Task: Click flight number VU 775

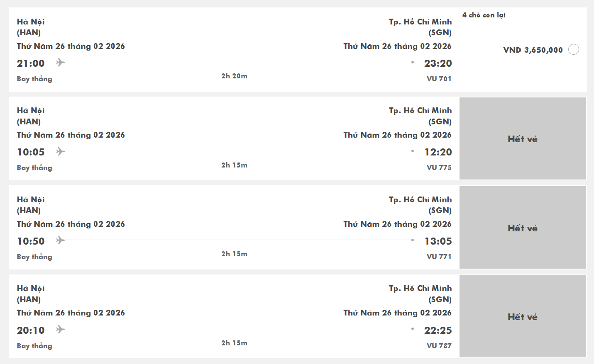Action: (439, 167)
